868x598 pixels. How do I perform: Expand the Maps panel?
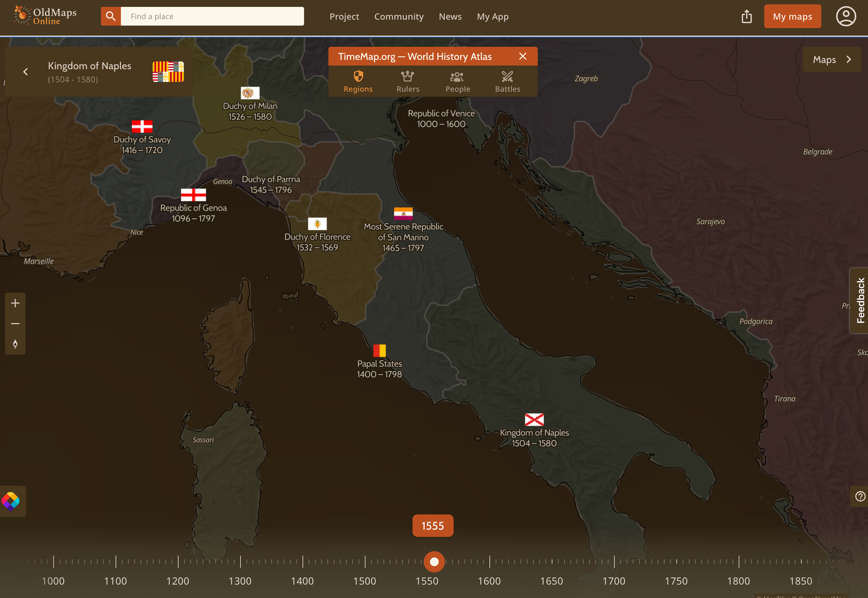[832, 59]
